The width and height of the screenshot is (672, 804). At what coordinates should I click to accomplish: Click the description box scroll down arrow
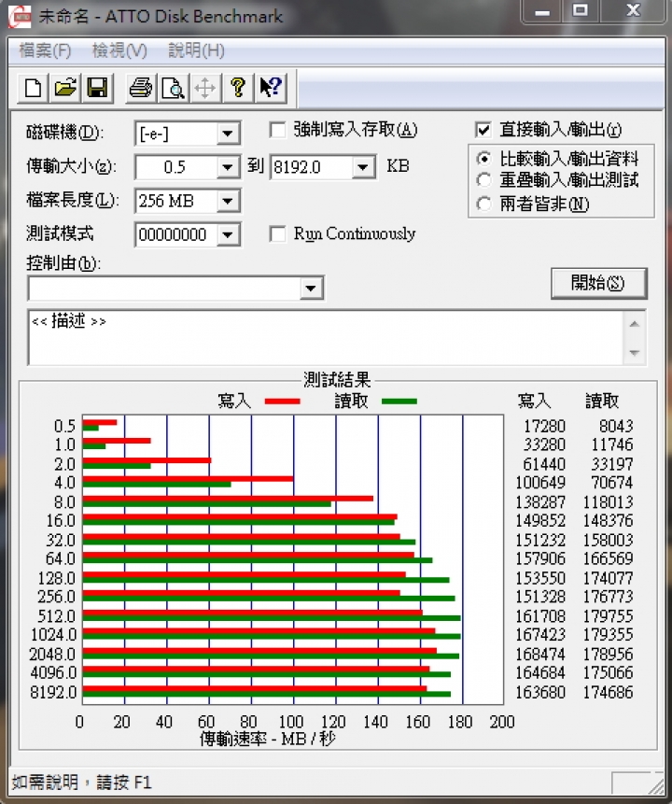click(634, 353)
